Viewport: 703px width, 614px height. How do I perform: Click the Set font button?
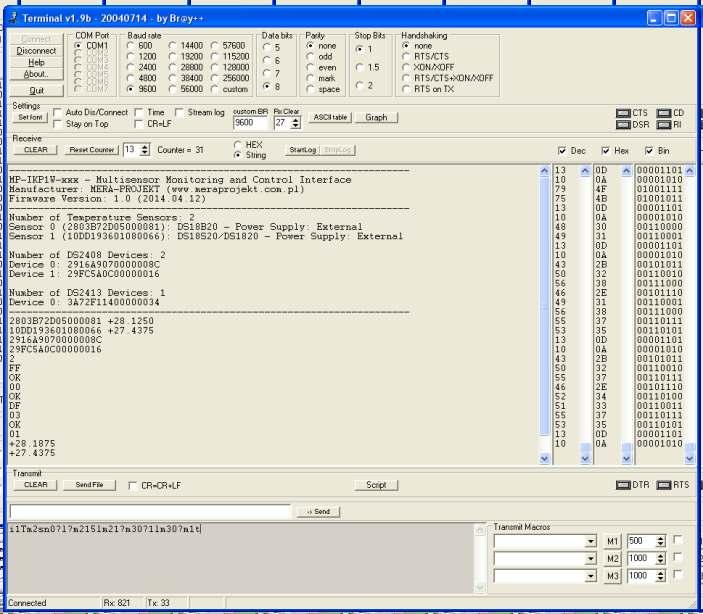30,118
